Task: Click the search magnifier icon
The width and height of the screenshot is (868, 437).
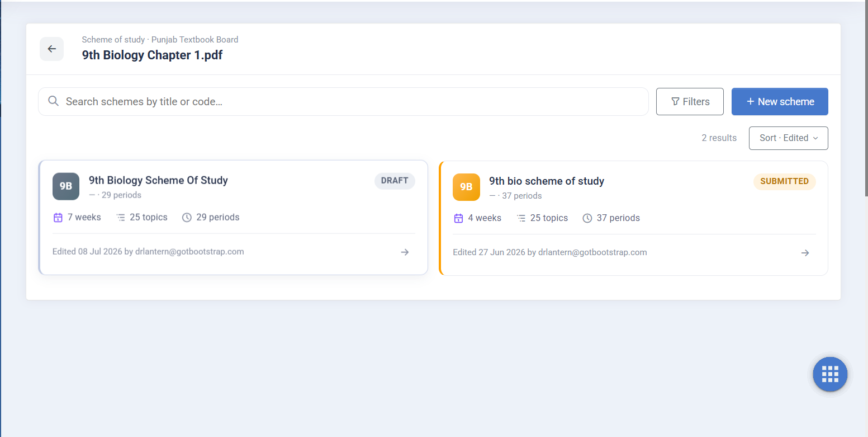Action: 54,101
